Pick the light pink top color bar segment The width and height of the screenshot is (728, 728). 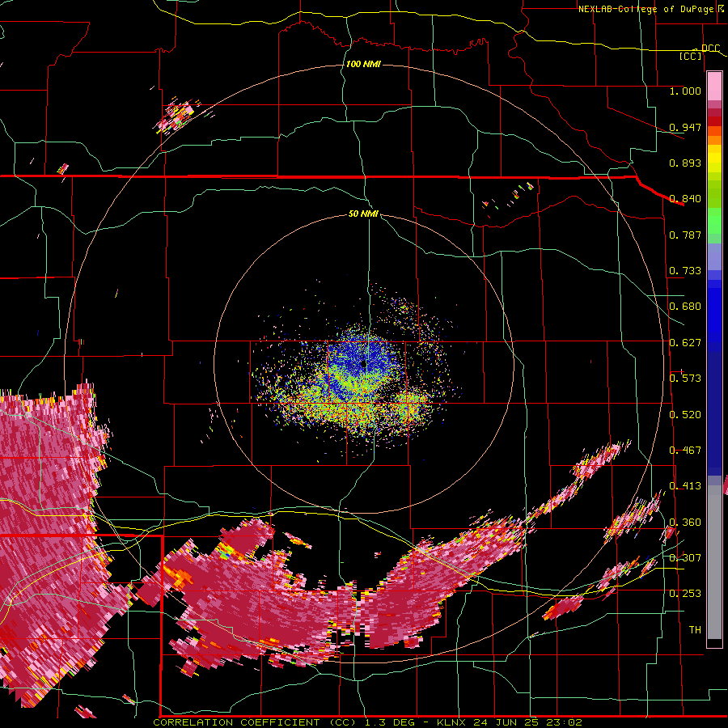pos(714,86)
